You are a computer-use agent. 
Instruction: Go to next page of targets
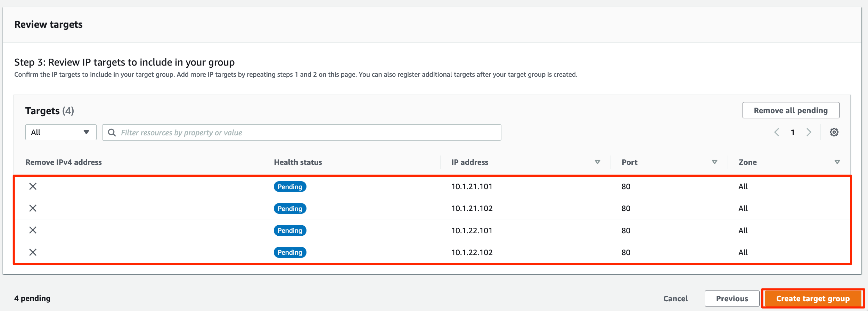coord(809,132)
